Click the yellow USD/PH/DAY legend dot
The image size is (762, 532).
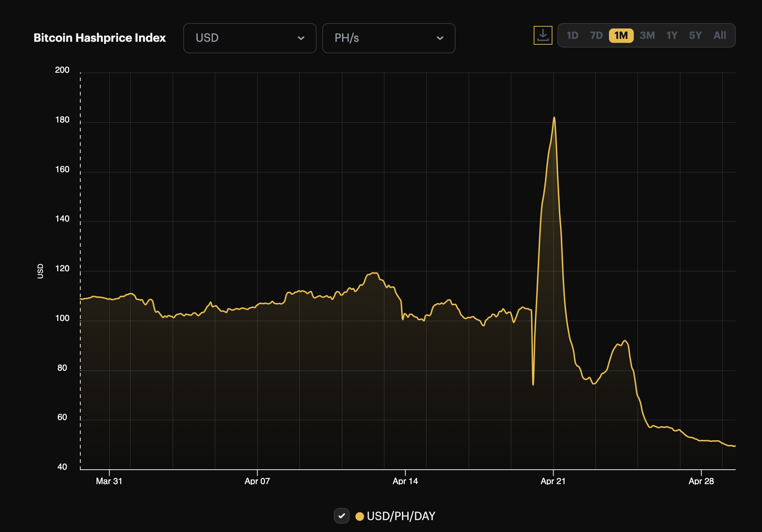point(359,516)
